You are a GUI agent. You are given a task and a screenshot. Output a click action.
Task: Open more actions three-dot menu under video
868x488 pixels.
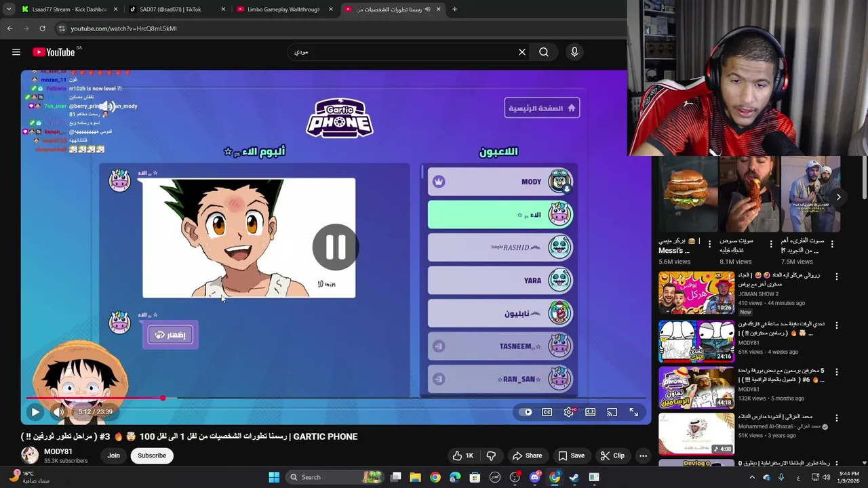(x=644, y=455)
